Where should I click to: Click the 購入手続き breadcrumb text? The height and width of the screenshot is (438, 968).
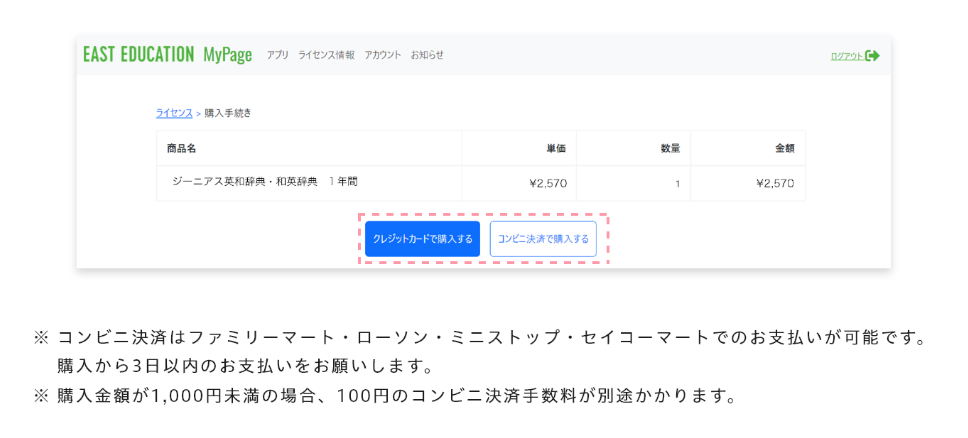tap(228, 113)
